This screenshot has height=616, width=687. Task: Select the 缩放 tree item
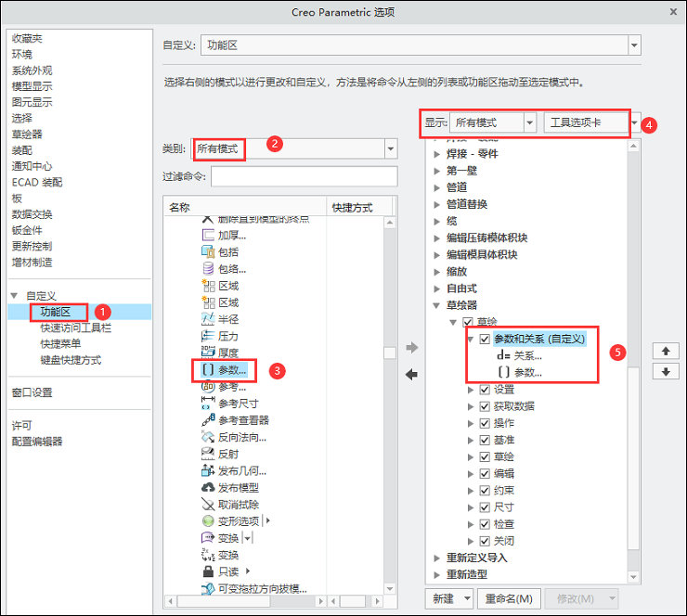pyautogui.click(x=457, y=272)
